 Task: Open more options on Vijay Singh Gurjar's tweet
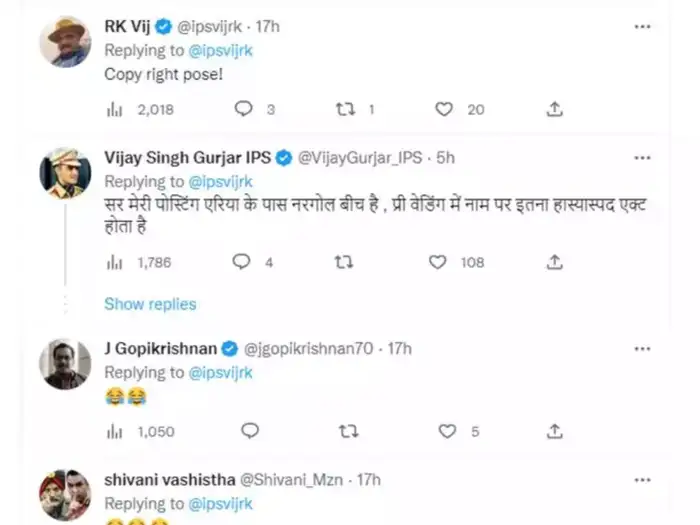(x=643, y=158)
